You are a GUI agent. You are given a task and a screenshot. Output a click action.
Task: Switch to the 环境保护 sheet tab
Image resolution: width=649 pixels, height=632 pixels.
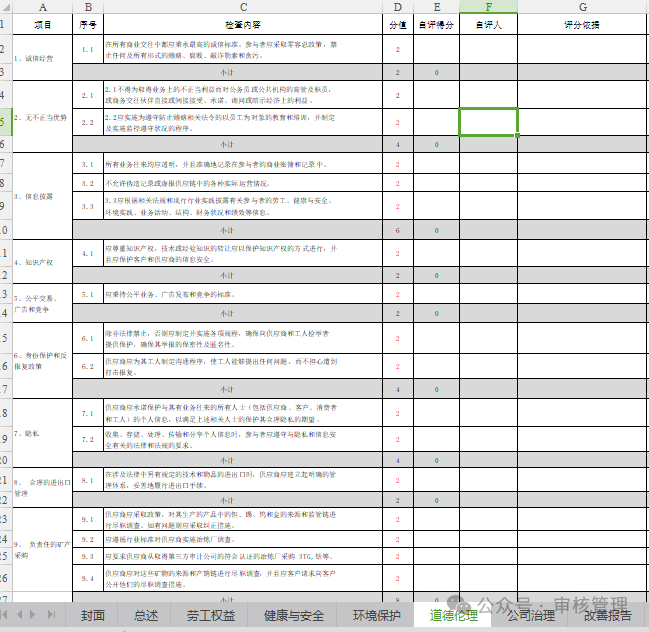pos(376,615)
